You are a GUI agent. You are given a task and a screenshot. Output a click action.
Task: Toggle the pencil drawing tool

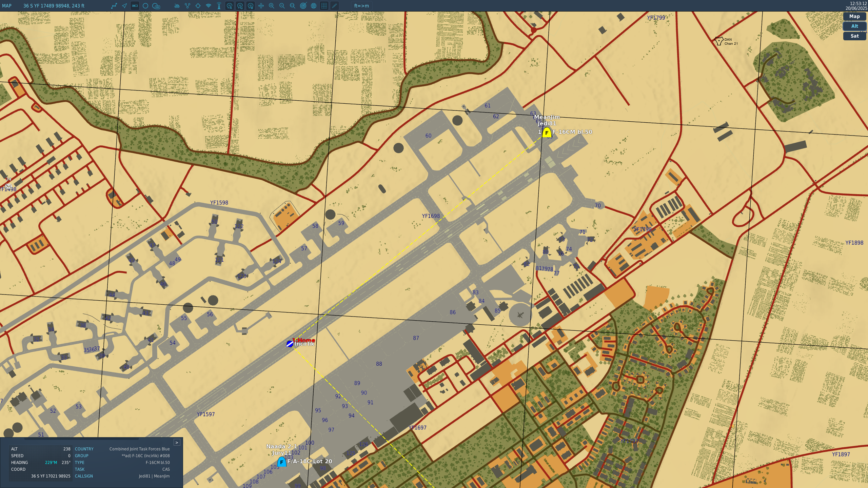(335, 6)
